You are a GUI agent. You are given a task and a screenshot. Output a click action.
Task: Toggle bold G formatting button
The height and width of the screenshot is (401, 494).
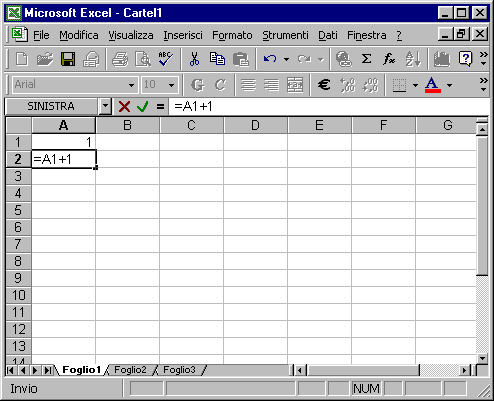198,85
